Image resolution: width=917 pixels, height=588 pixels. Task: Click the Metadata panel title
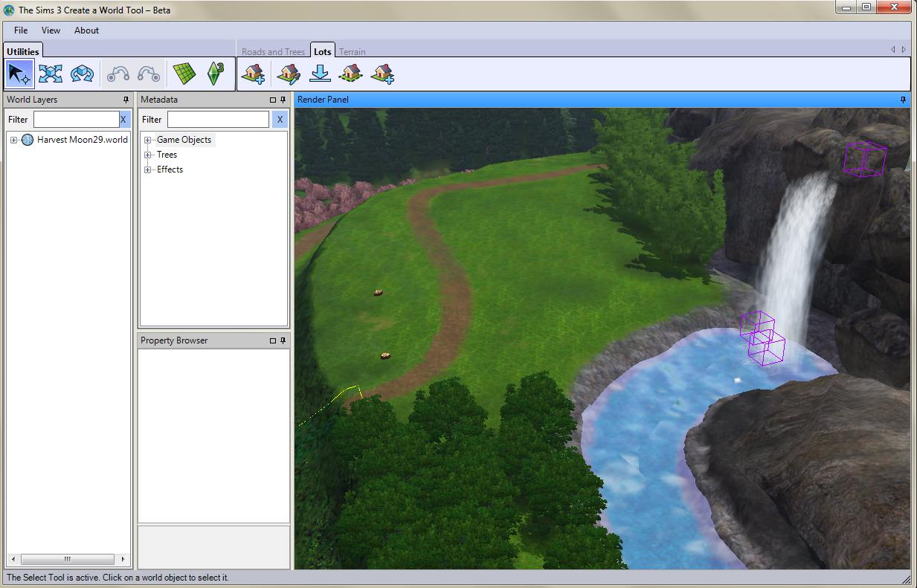159,100
